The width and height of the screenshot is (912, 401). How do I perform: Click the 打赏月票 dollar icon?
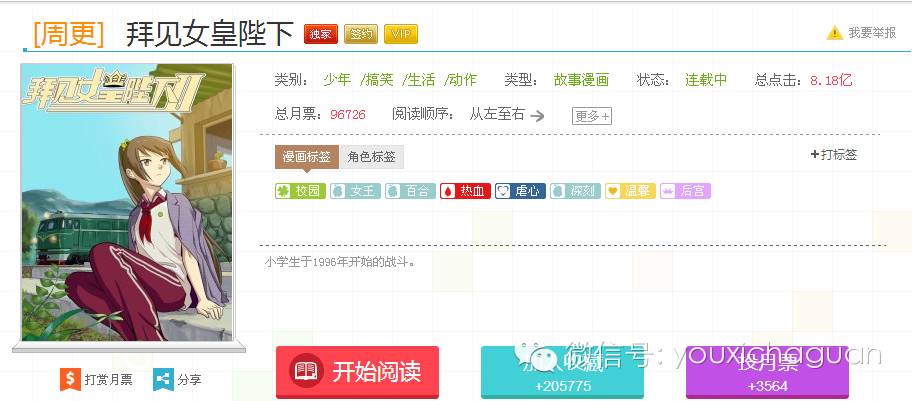[70, 379]
